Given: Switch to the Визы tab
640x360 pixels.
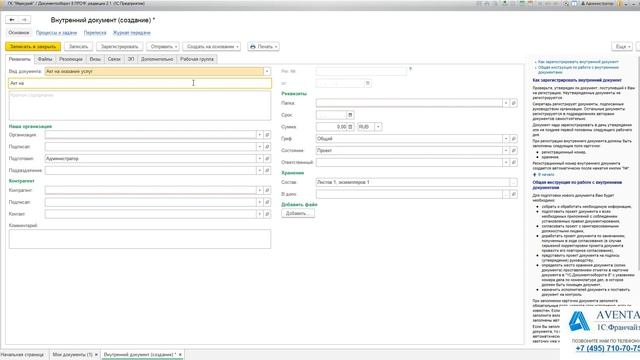Looking at the screenshot, I should click(x=95, y=59).
